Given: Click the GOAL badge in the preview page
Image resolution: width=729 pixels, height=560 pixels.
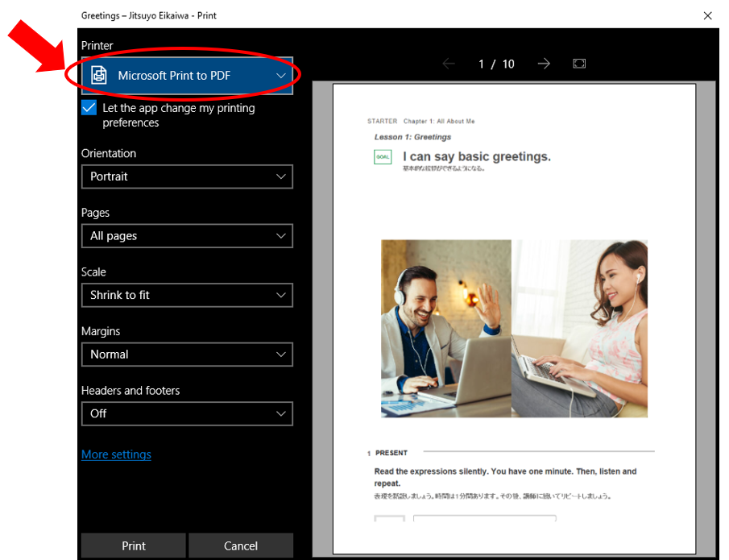Looking at the screenshot, I should pyautogui.click(x=383, y=157).
